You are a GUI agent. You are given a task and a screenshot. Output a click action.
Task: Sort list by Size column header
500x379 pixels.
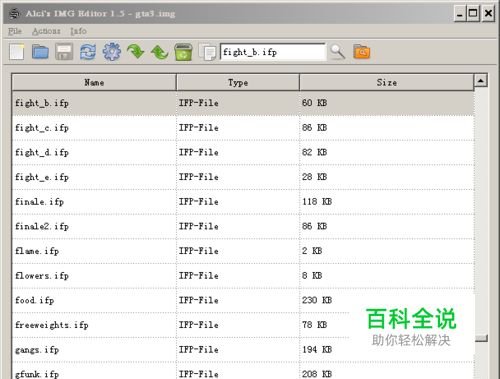pyautogui.click(x=387, y=82)
